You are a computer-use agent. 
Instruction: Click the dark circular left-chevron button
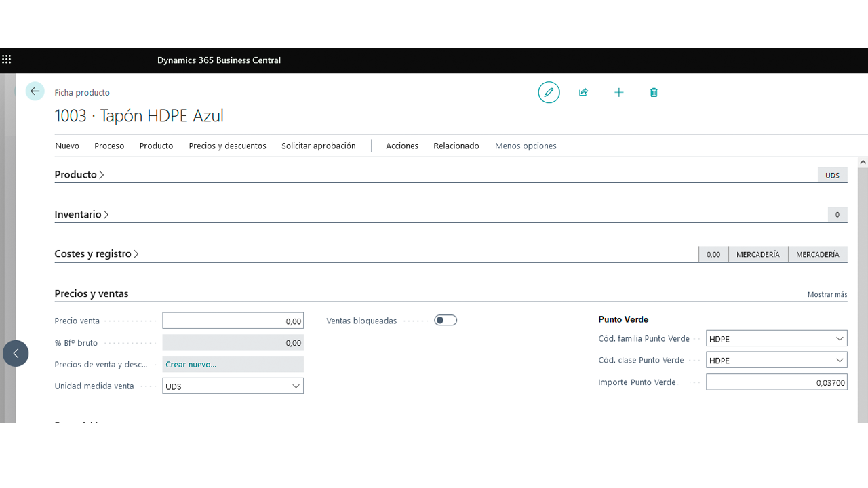click(x=16, y=353)
